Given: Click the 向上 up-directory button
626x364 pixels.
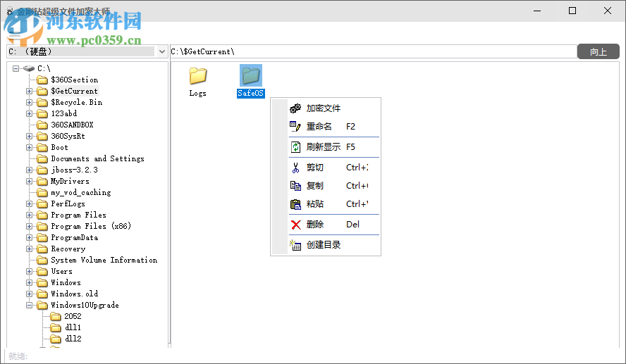Looking at the screenshot, I should tap(599, 52).
